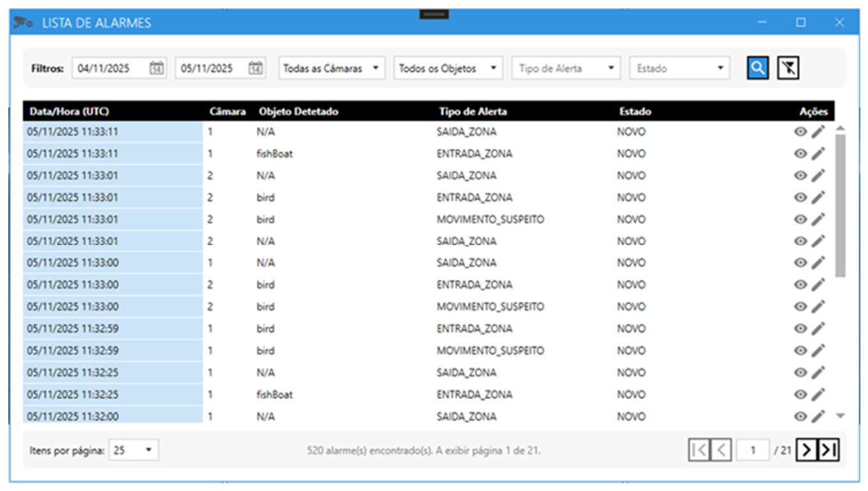Edit the 11:32:25 SAIDA_ZONA alarm via pencil

point(818,372)
